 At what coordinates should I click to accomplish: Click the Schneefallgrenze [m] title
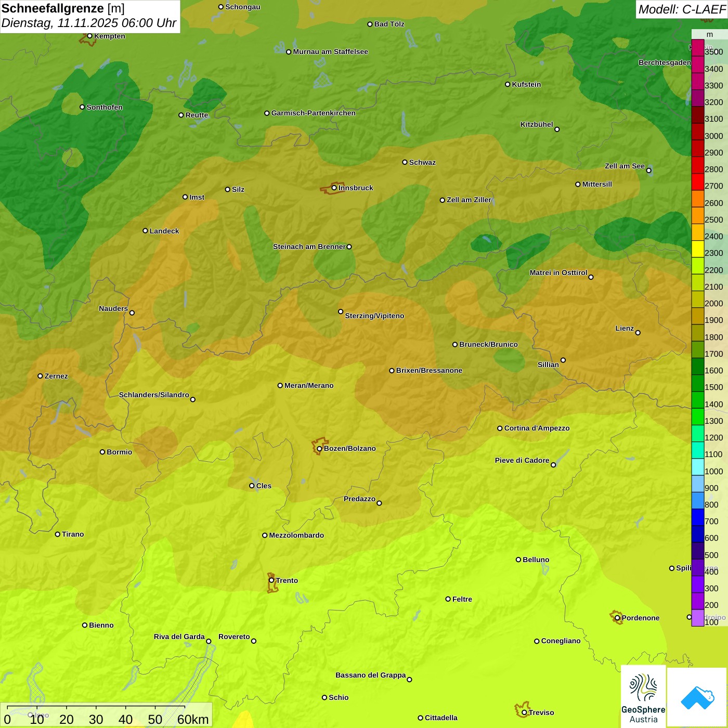(63, 8)
